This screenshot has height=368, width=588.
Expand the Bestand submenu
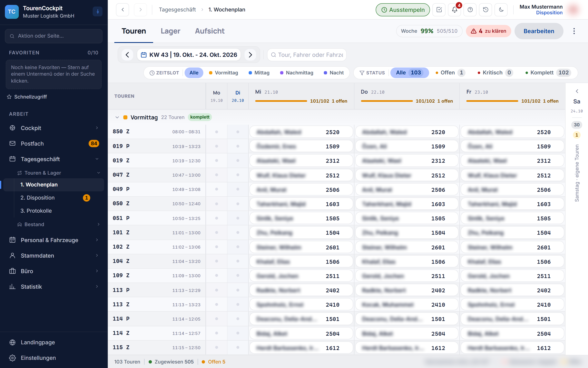[x=59, y=224]
